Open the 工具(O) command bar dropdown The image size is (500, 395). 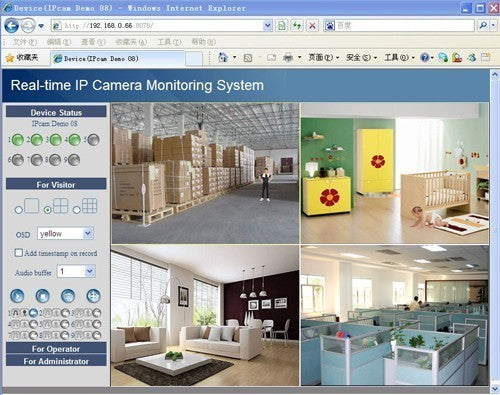[400, 58]
